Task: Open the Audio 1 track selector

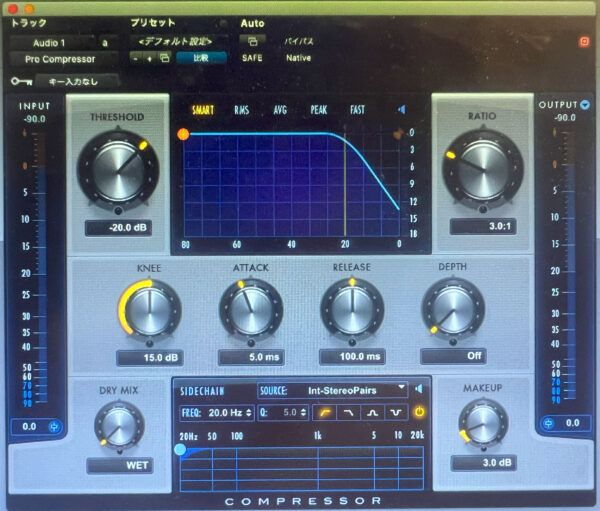Action: pos(52,43)
